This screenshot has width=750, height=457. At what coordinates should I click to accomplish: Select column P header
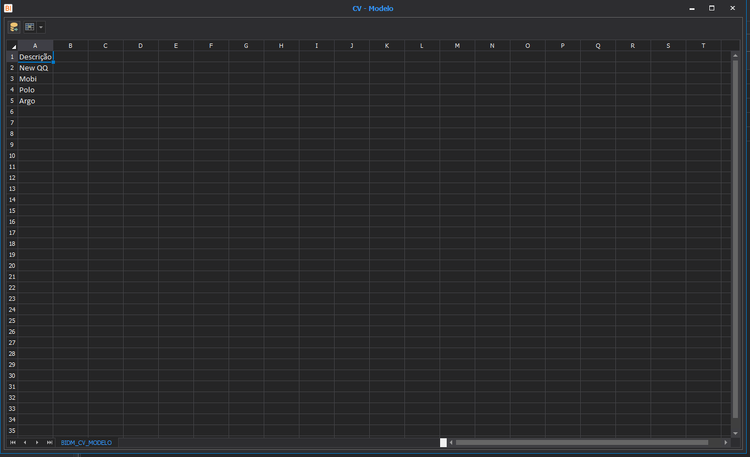[562, 46]
